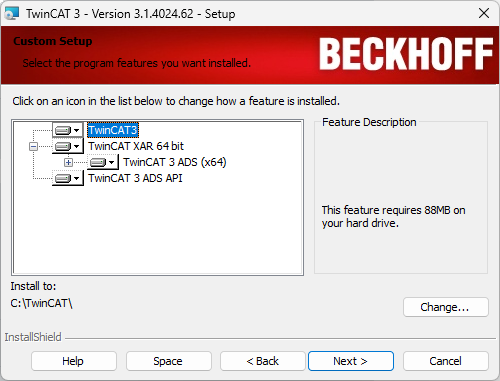
Task: Open the TwinCAT3 feature install dropdown icon
Action: [x=68, y=130]
